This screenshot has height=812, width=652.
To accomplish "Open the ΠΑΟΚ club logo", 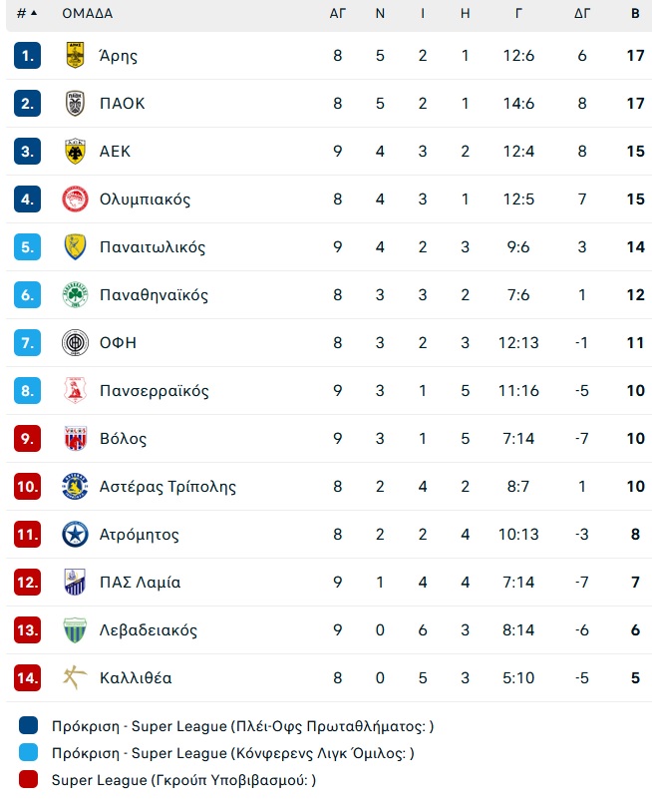I will coord(75,103).
